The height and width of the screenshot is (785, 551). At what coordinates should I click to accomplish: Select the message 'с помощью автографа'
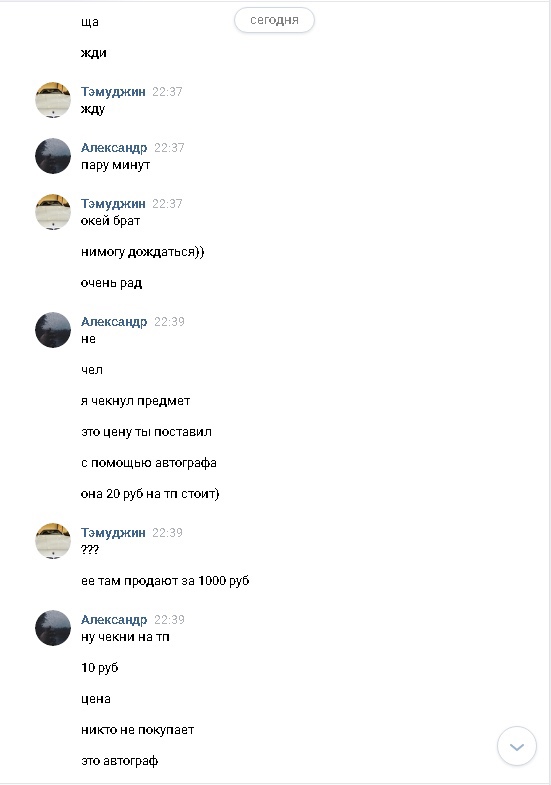click(x=149, y=463)
